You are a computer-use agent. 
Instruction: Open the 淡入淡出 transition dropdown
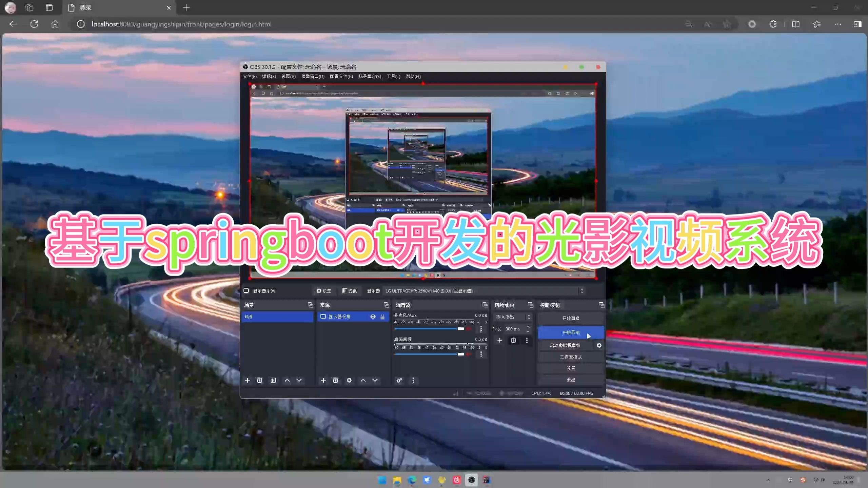[x=512, y=317]
